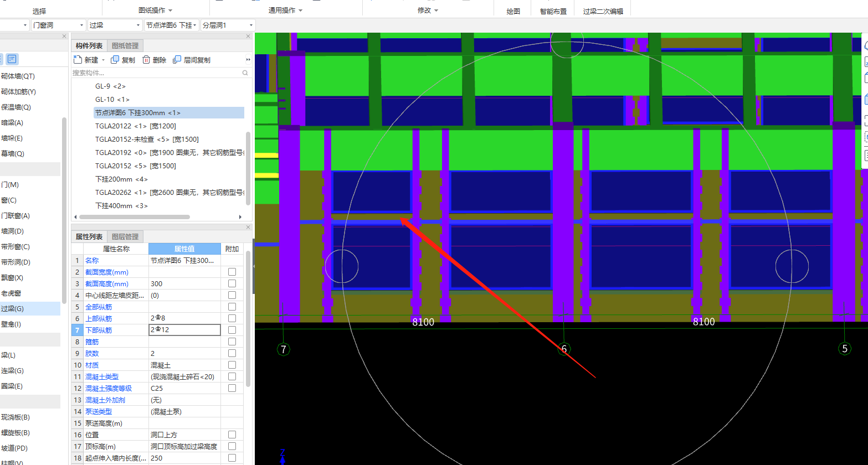
Task: Click the property table vertical scrollbar
Action: [x=248, y=318]
